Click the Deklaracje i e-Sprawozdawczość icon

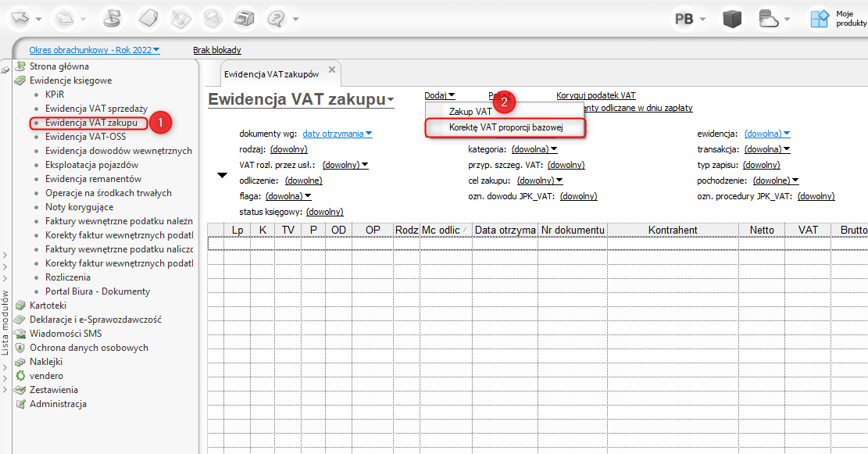pos(20,320)
